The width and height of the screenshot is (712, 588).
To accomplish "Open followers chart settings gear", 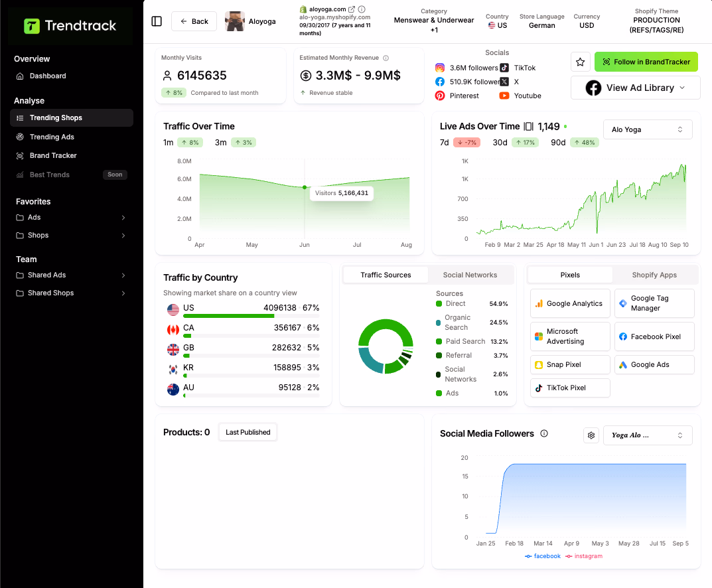I will pyautogui.click(x=591, y=435).
